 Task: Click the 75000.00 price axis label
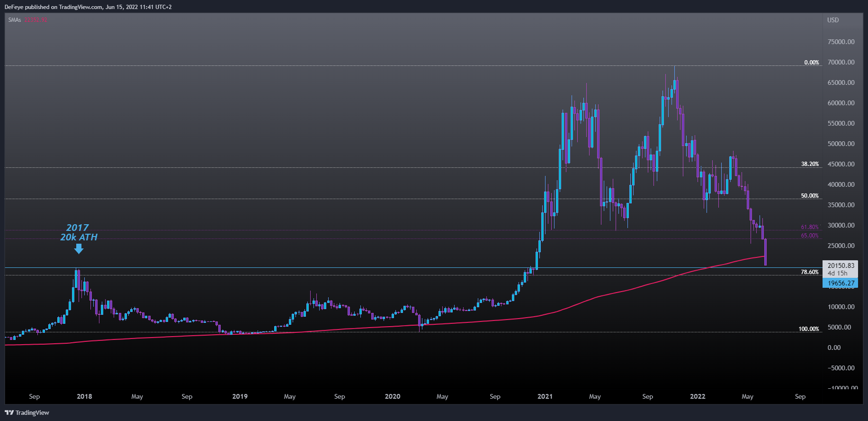point(841,42)
